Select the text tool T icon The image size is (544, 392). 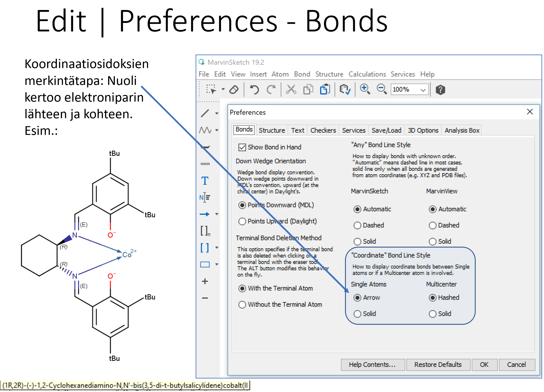click(x=205, y=181)
